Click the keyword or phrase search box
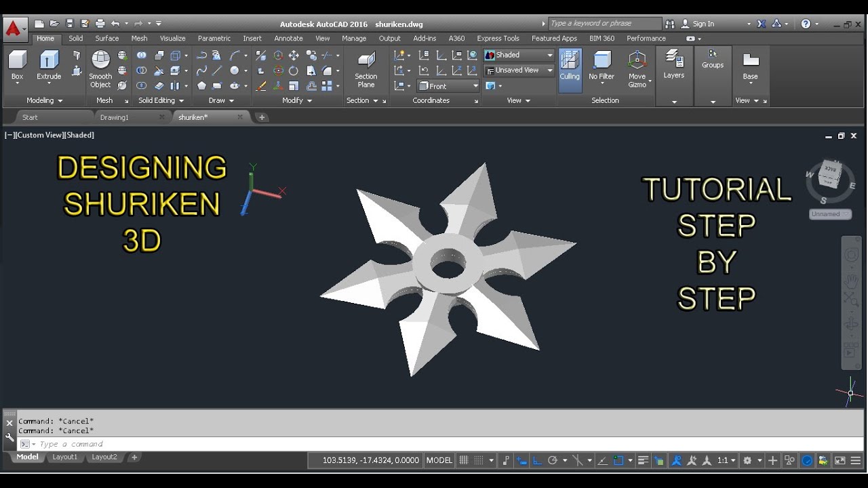This screenshot has width=868, height=488. 604,24
